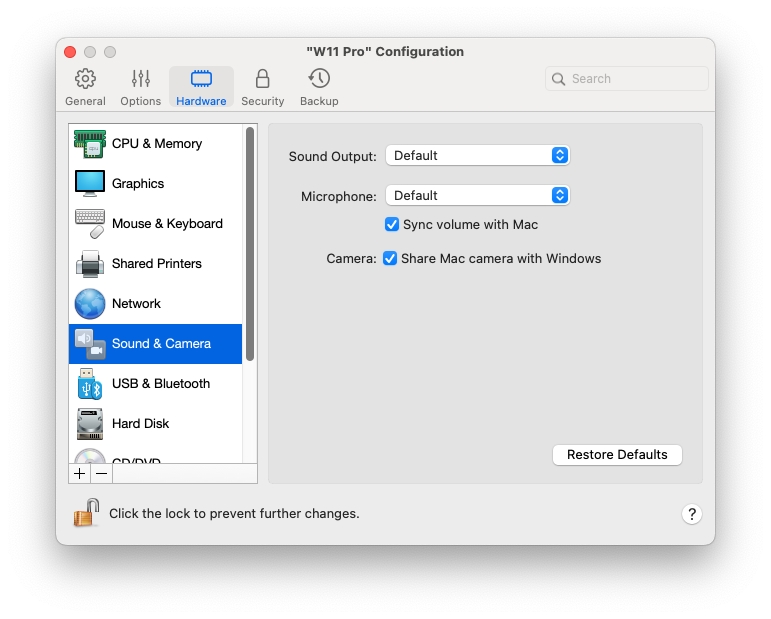771x619 pixels.
Task: Open the Options tab
Action: point(140,87)
